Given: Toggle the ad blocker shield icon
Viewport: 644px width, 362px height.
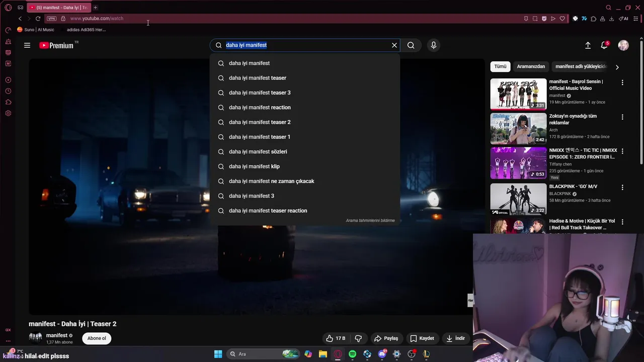Looking at the screenshot, I should tap(544, 19).
